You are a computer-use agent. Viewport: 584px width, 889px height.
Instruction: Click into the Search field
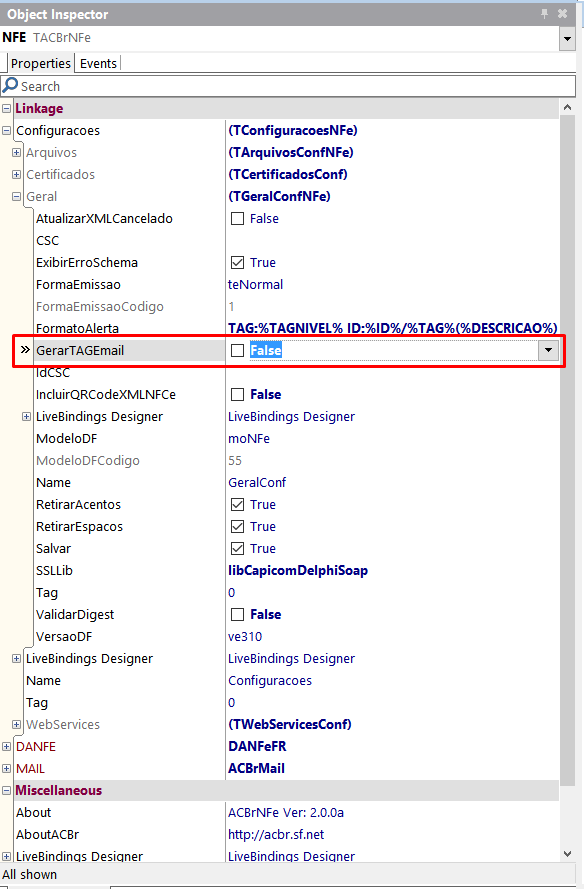(295, 86)
